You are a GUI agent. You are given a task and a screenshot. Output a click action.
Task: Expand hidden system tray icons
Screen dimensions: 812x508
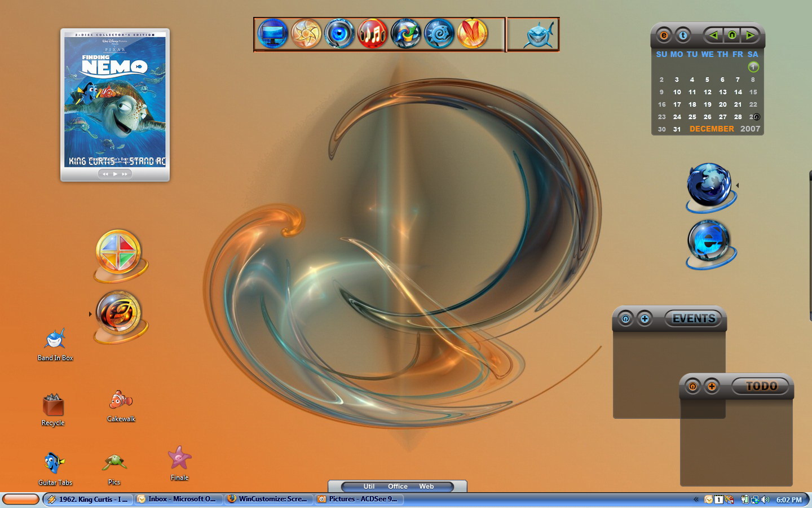[696, 500]
